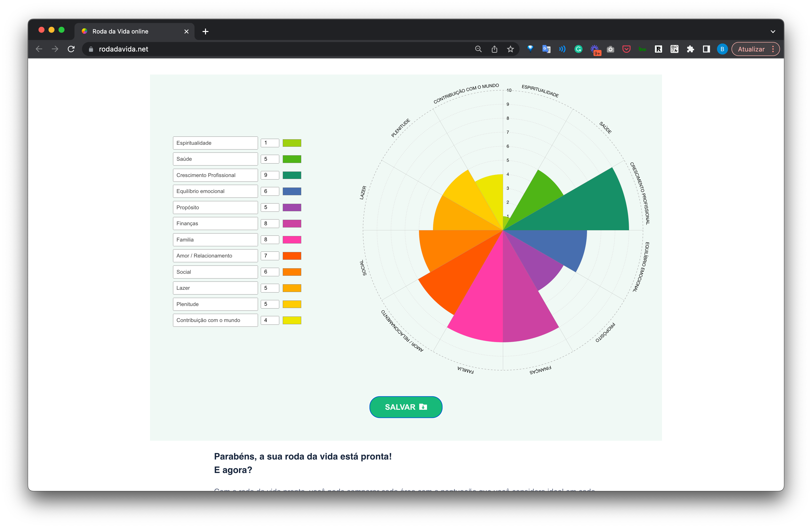Viewport: 812px width, 528px height.
Task: Click the zoom magnifier in the address bar
Action: pos(478,49)
